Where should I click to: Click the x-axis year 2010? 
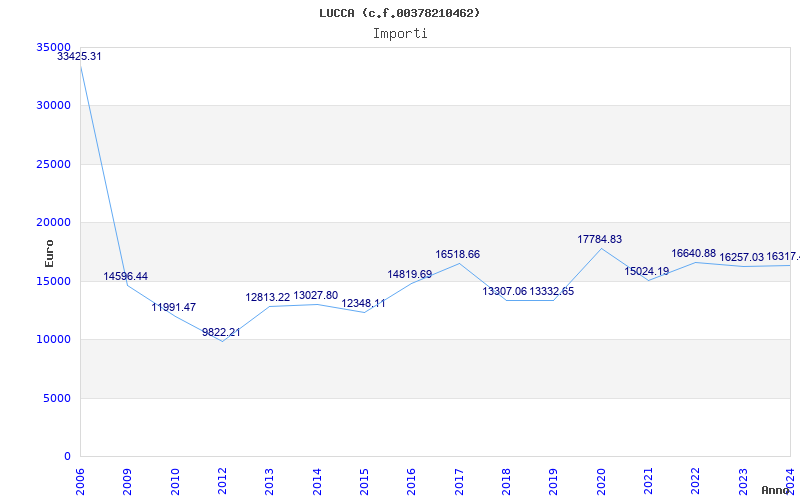(174, 481)
